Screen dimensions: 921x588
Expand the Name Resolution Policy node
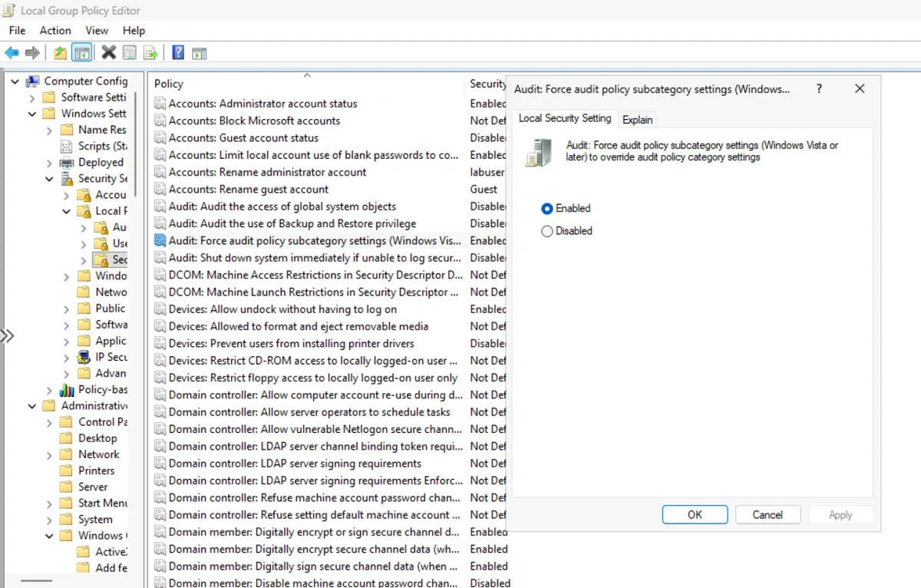click(x=49, y=130)
